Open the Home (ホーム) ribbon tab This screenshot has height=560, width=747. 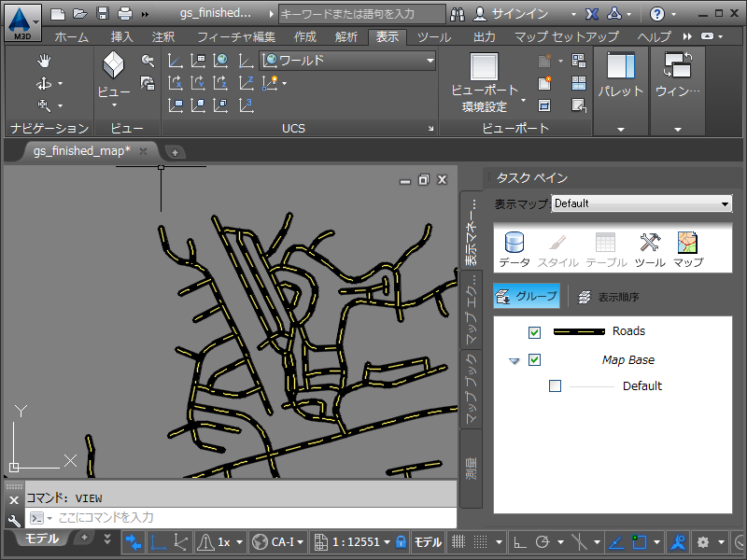coord(72,37)
